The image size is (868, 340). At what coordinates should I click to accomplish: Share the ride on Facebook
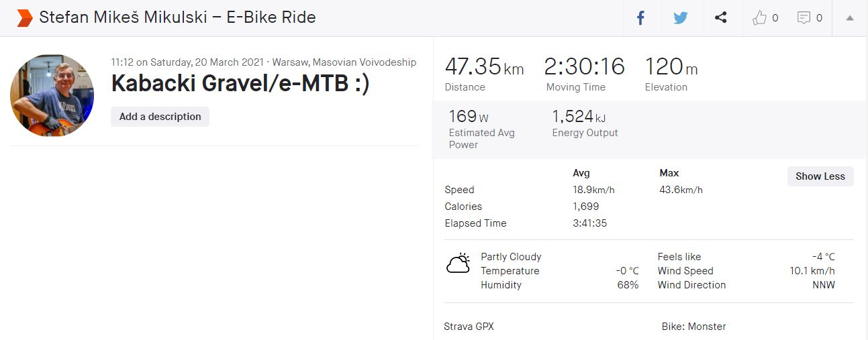[640, 18]
